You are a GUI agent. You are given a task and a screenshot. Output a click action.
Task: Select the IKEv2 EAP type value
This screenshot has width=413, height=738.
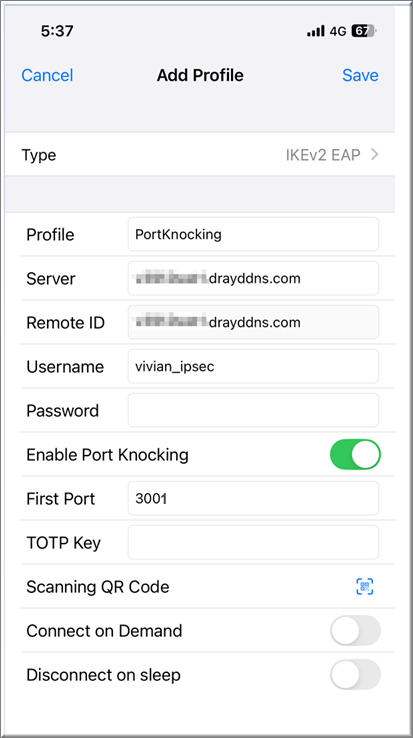[x=323, y=155]
